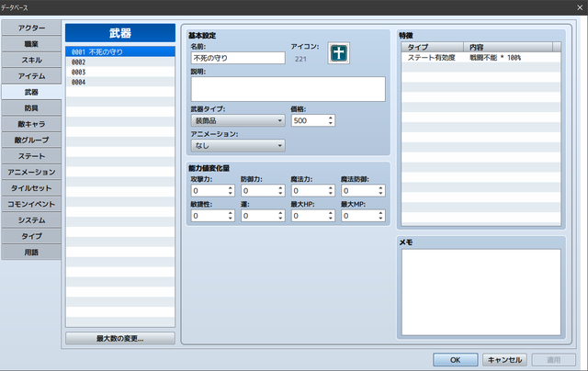The height and width of the screenshot is (371, 588).
Task: Click the タイプ column header in 特徴
Action: coord(433,47)
